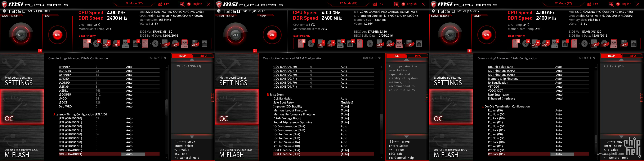Toggle the XMP ON button in left screen
Image resolution: width=644 pixels, height=161 pixels.
[57, 35]
